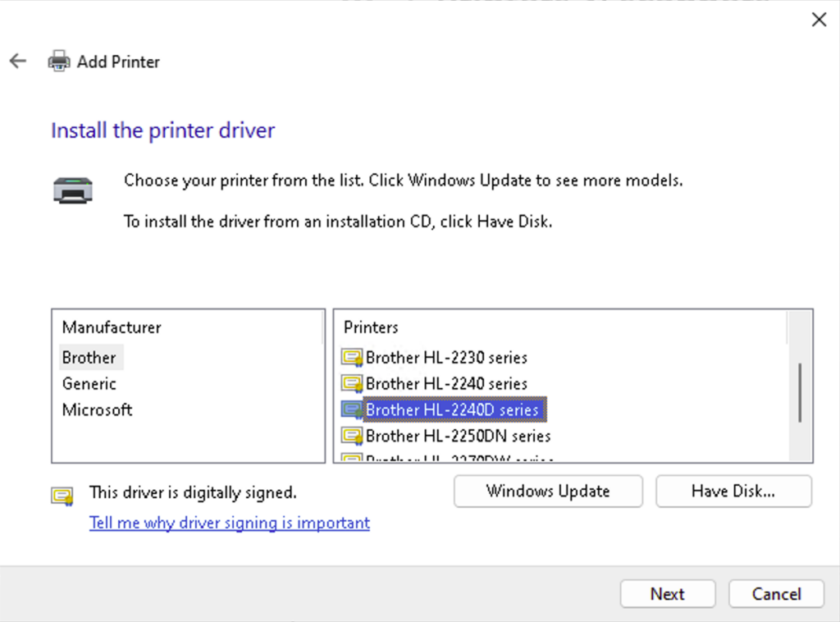The image size is (840, 622).
Task: Click the Windows Update button
Action: coord(547,491)
